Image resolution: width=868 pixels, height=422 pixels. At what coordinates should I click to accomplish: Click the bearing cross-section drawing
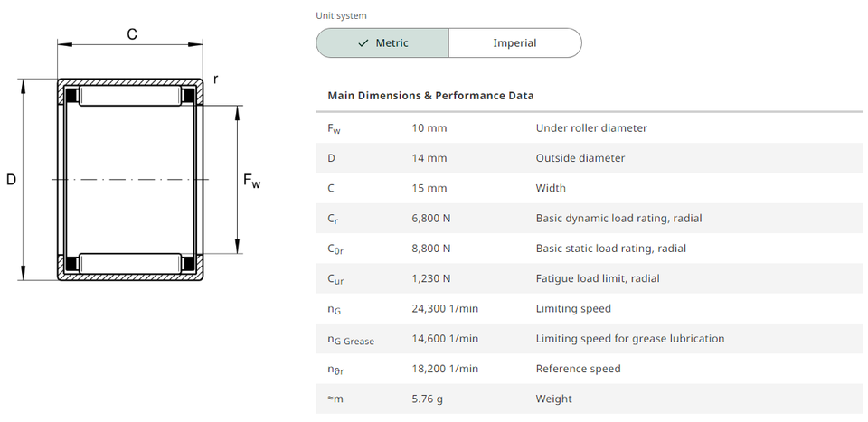131,179
